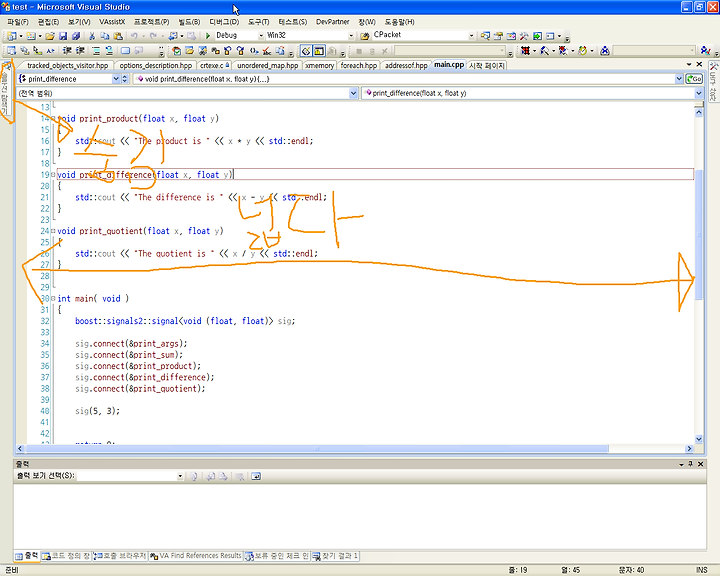Open the 도구(T) menu
Screen dimensions: 720x576
(x=259, y=22)
